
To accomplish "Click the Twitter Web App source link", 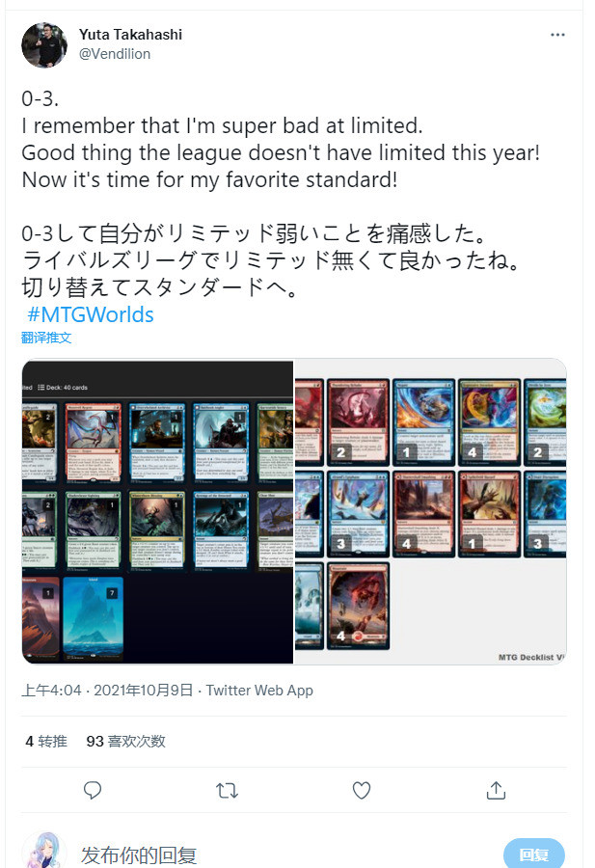I will [259, 691].
